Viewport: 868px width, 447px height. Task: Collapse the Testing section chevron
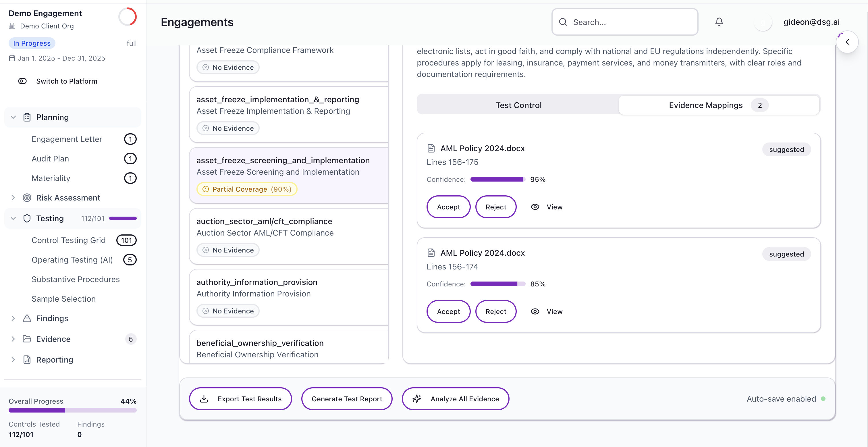point(13,218)
